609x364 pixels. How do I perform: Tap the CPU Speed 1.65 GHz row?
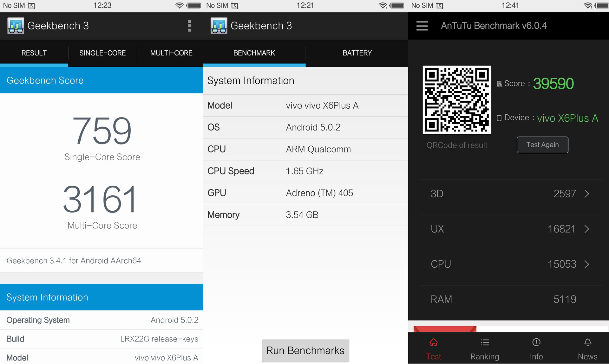pyautogui.click(x=305, y=171)
